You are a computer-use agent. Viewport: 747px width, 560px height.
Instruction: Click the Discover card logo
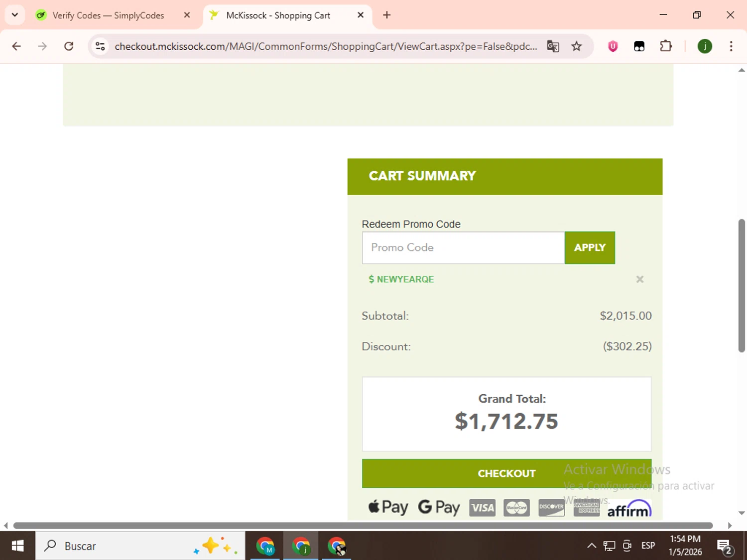tap(551, 508)
